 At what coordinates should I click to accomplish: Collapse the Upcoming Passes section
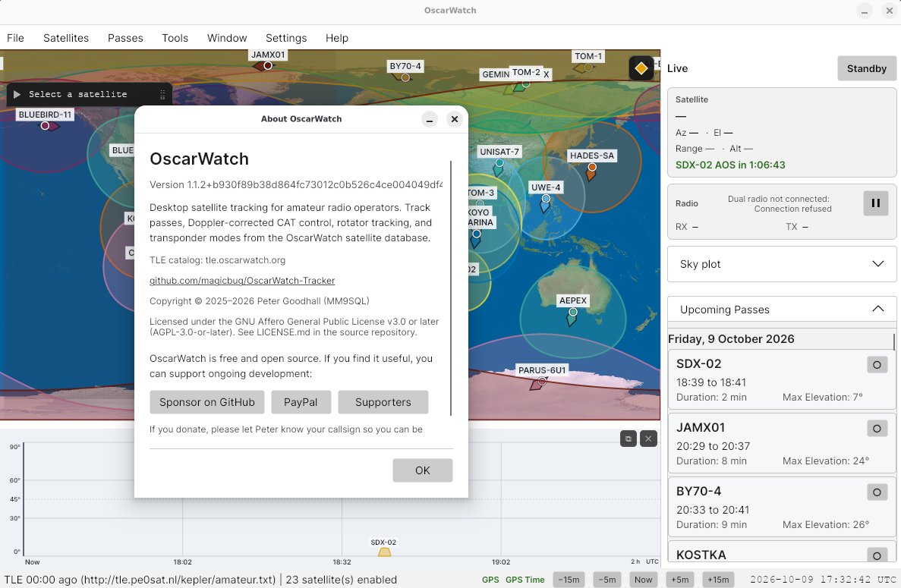point(782,310)
